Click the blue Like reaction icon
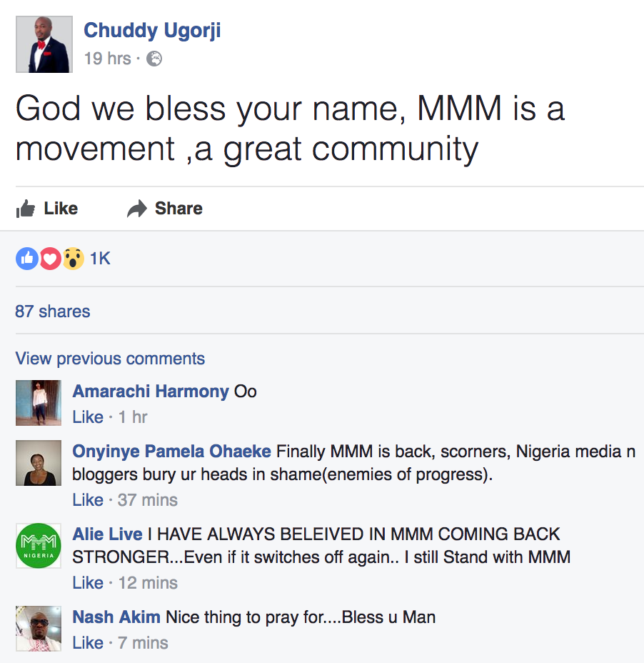The width and height of the screenshot is (644, 663). tap(27, 259)
